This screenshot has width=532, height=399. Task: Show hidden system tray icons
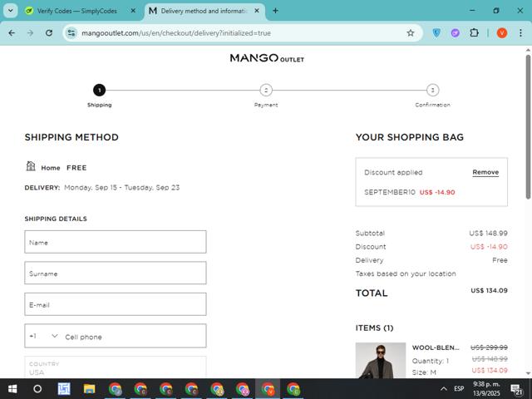(x=443, y=389)
